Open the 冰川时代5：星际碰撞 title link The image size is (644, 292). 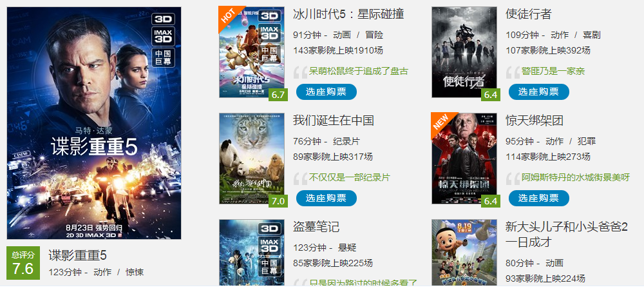348,14
